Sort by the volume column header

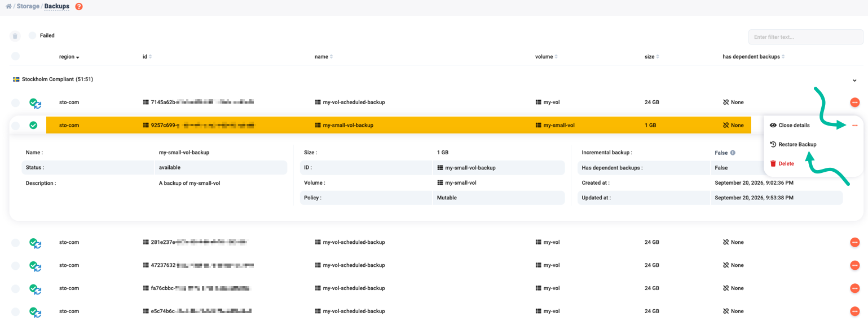545,57
